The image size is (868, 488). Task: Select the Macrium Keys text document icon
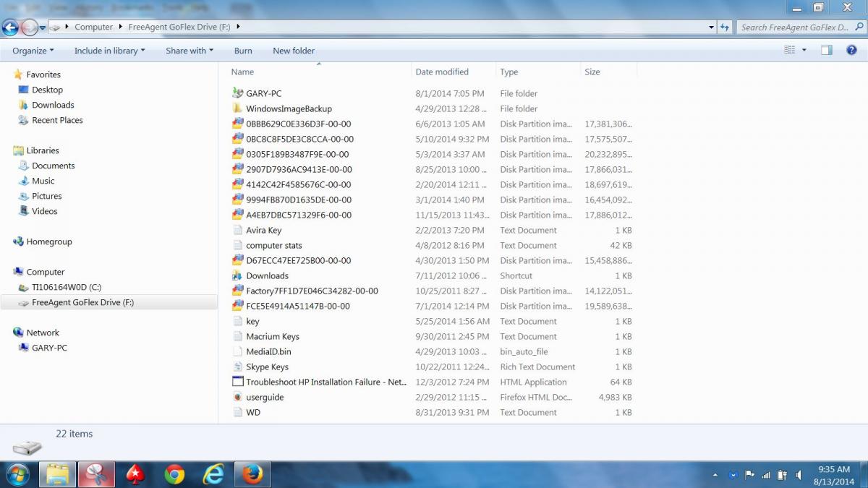pos(237,336)
